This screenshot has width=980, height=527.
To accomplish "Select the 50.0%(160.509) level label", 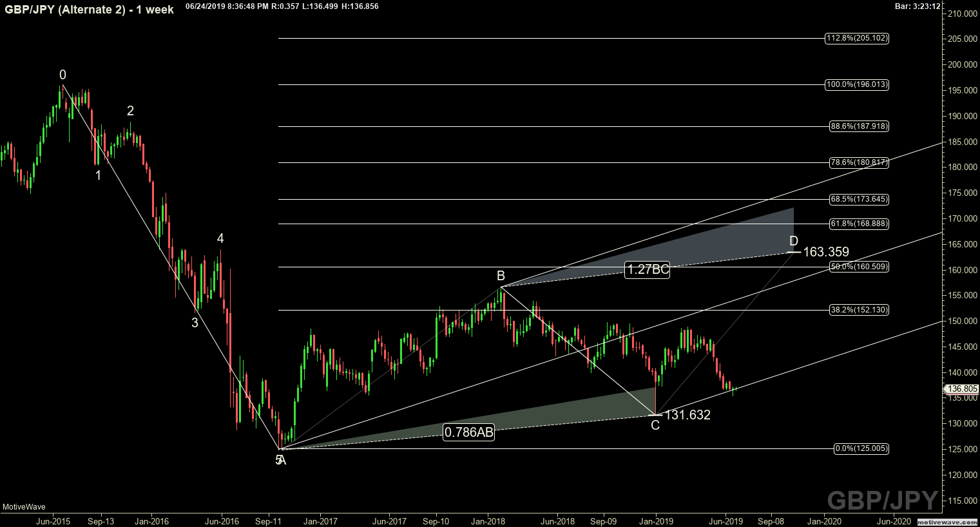I will pyautogui.click(x=859, y=267).
